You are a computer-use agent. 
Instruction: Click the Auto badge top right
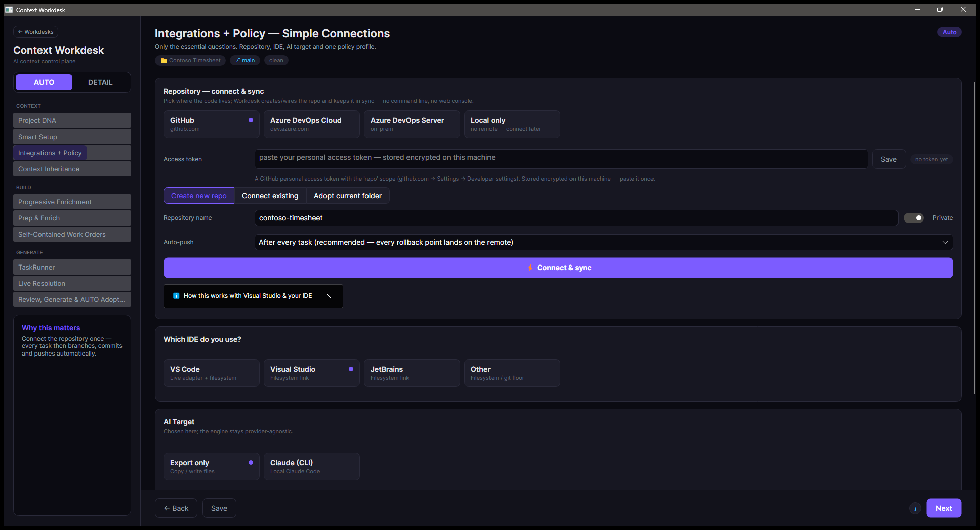tap(949, 32)
